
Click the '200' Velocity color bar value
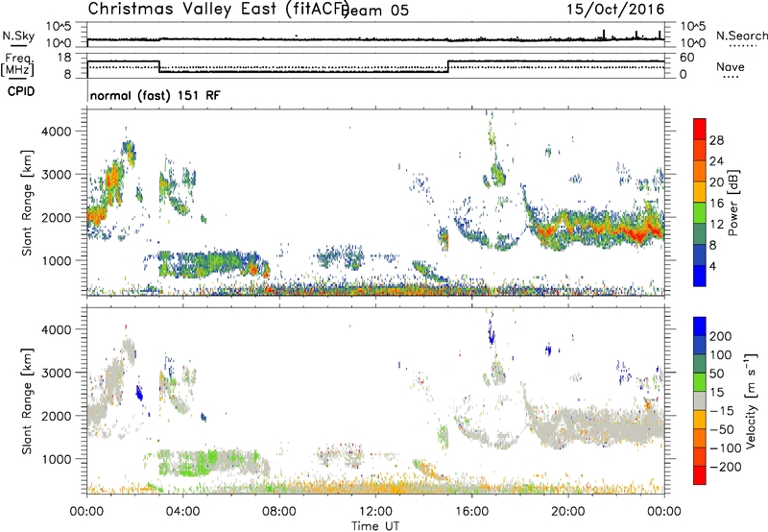coord(721,336)
